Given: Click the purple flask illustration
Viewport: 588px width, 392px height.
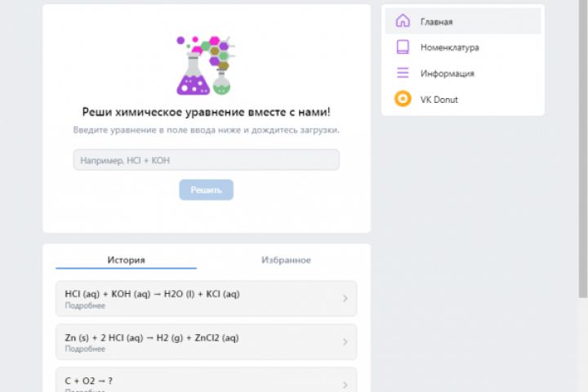Looking at the screenshot, I should tap(193, 73).
